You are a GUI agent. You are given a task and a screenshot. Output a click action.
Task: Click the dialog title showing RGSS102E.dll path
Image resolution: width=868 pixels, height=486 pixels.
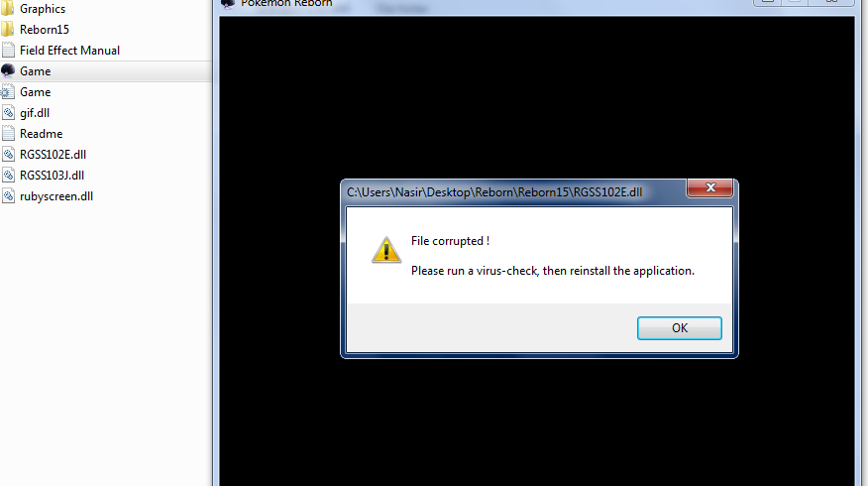pyautogui.click(x=494, y=192)
